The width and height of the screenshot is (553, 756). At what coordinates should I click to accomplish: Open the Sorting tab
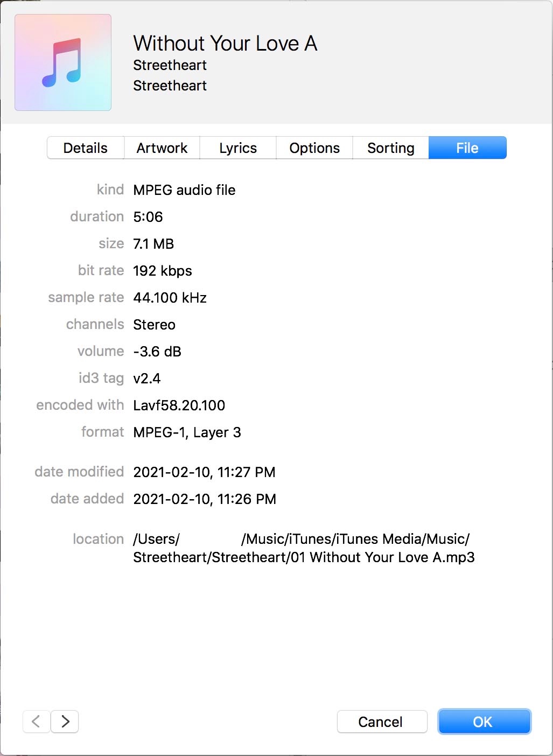coord(391,148)
